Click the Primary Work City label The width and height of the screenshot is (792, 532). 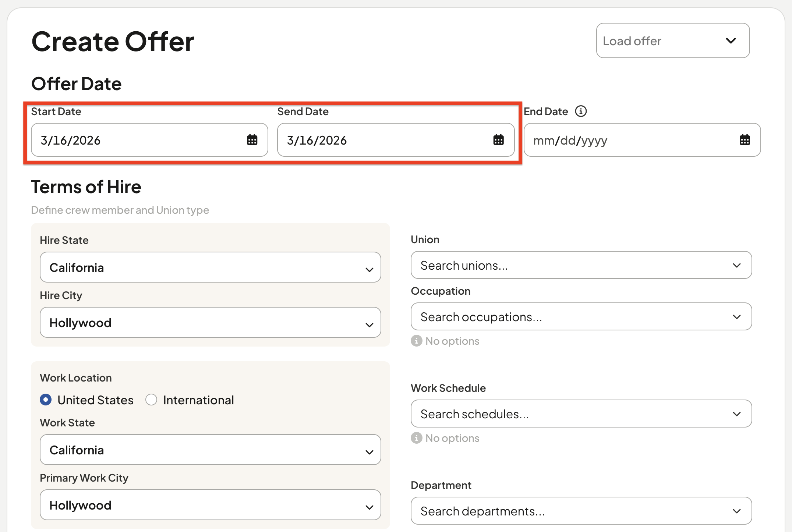(84, 478)
